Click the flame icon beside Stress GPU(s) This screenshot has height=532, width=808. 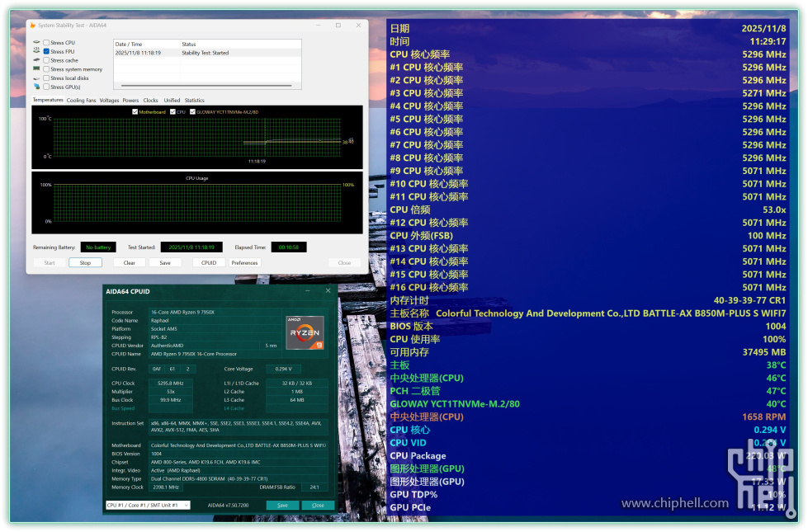click(35, 85)
